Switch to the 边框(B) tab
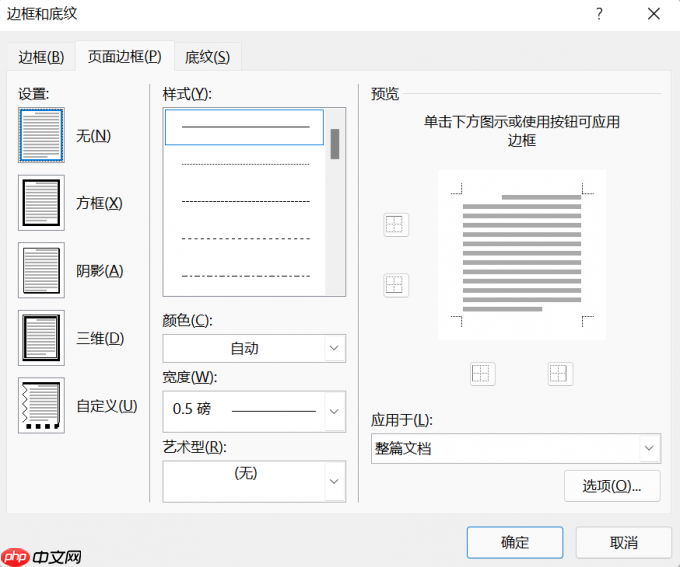Viewport: 680px width, 567px height. [x=41, y=57]
